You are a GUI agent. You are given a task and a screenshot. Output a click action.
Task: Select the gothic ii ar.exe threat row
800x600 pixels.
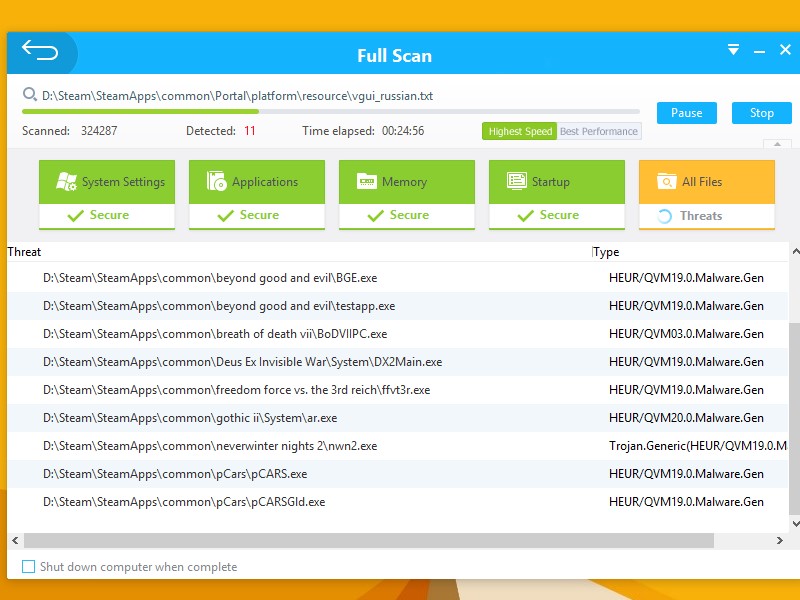click(x=398, y=418)
